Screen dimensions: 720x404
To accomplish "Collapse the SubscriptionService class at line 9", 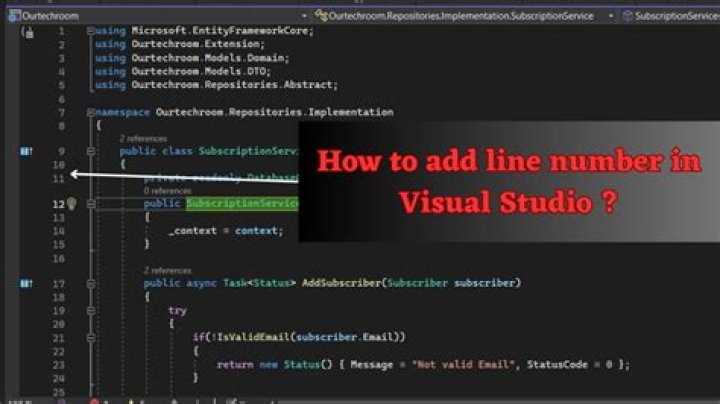I will tap(90, 151).
